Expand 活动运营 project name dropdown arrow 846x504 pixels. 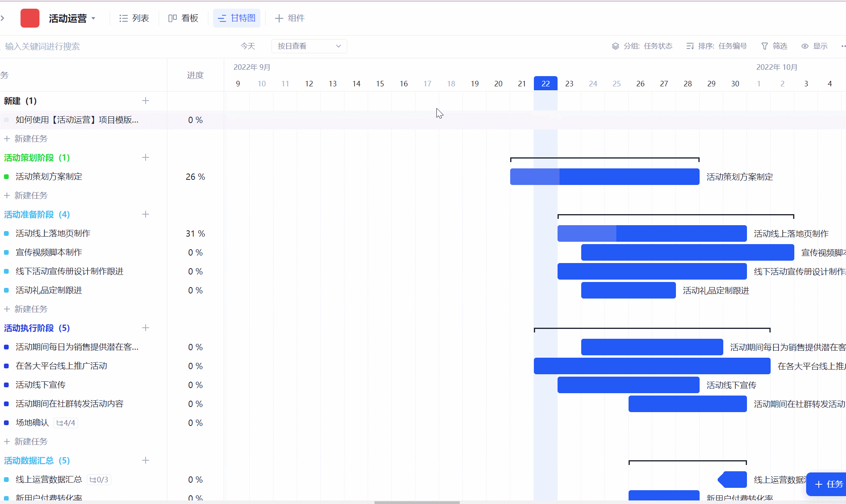click(x=94, y=18)
